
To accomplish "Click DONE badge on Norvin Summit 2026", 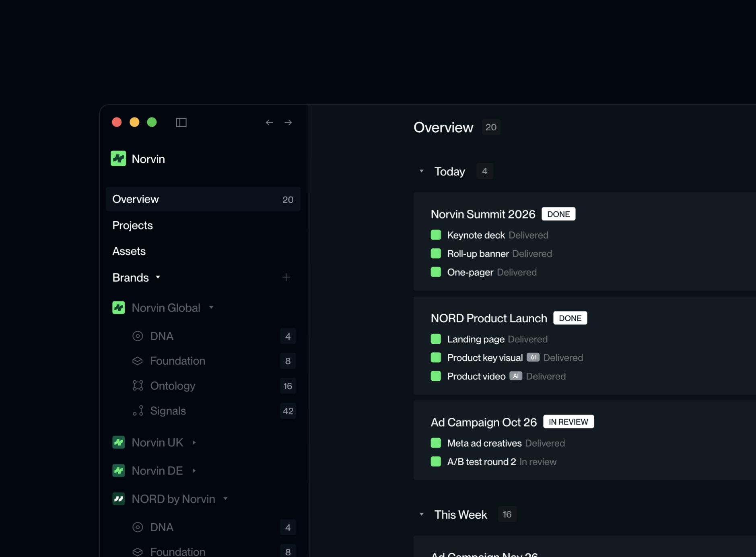I will pyautogui.click(x=558, y=214).
